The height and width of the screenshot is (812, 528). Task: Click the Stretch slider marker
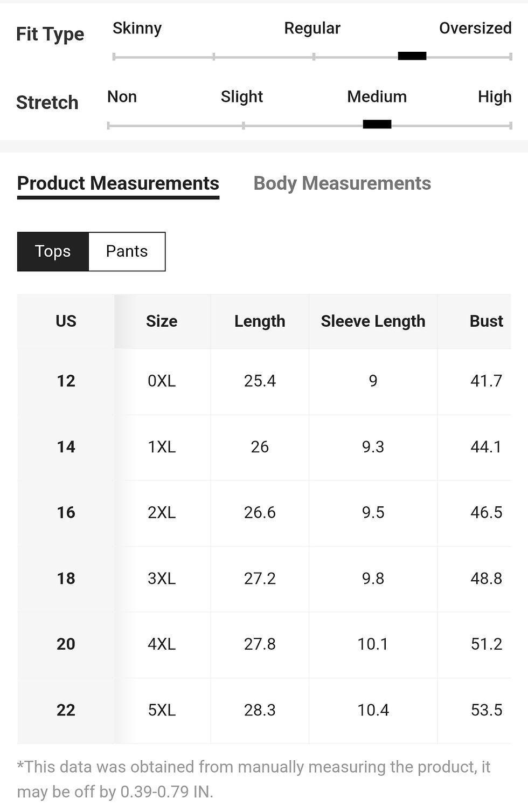[377, 125]
